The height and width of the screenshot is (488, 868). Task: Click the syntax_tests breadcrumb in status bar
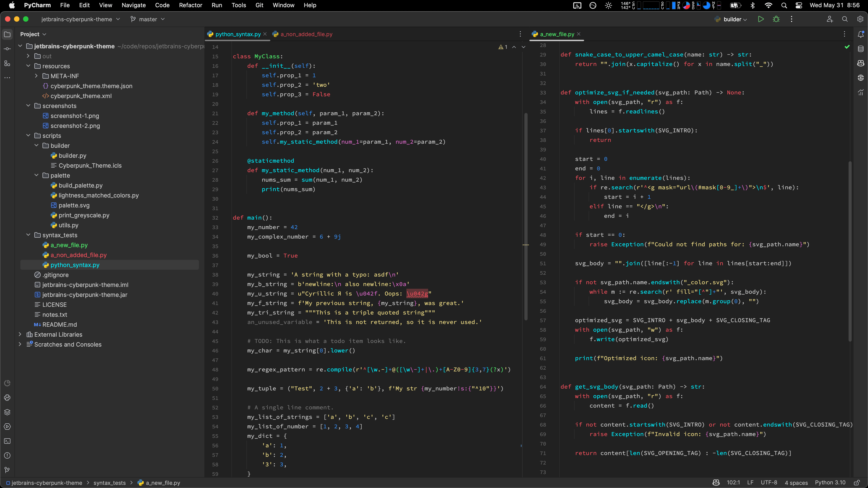109,483
